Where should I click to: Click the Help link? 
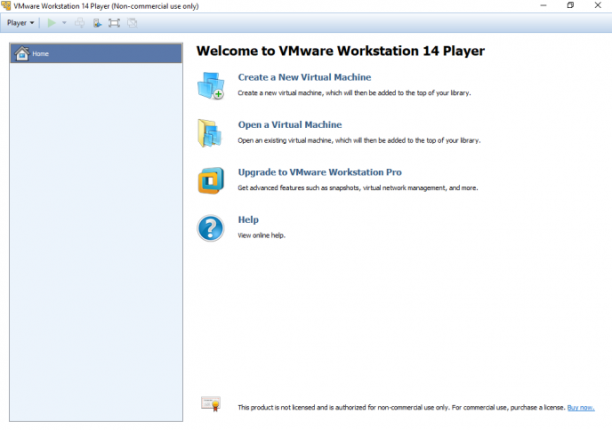click(248, 220)
